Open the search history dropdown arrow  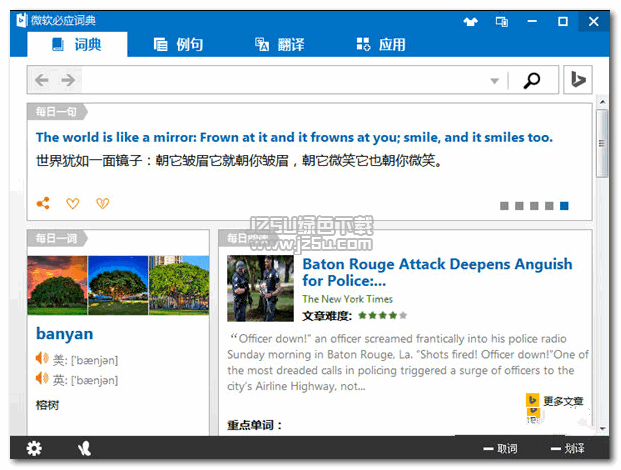pos(494,81)
